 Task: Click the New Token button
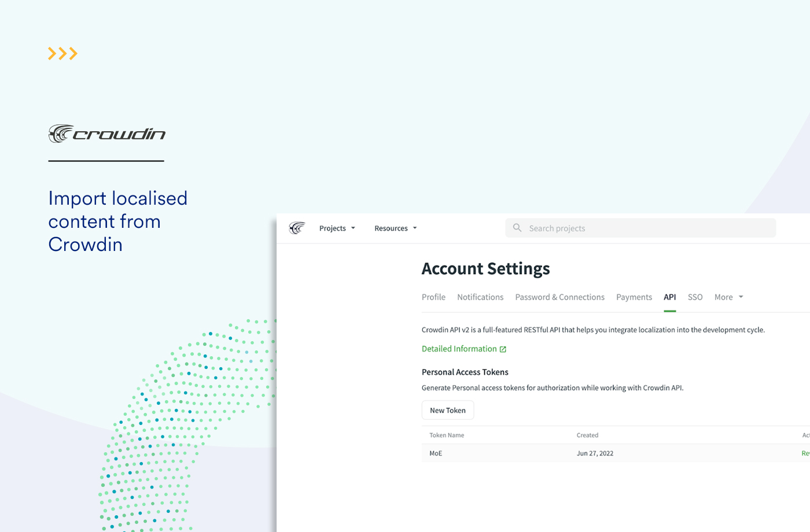pyautogui.click(x=447, y=409)
